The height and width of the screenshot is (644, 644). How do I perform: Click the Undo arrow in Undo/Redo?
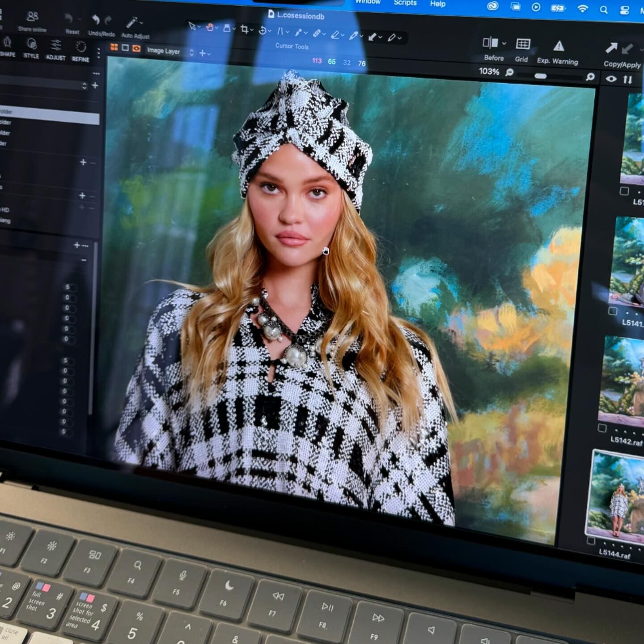(95, 19)
